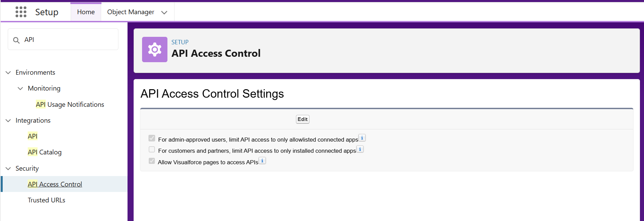Toggle admin-approved users allowlisted apps checkbox
Screen dimensions: 644x221
tap(152, 138)
